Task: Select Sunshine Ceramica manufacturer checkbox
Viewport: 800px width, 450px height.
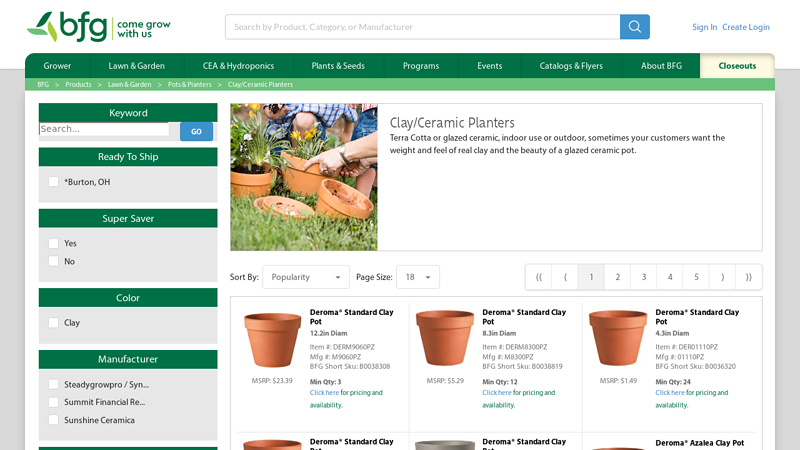Action: (x=54, y=420)
